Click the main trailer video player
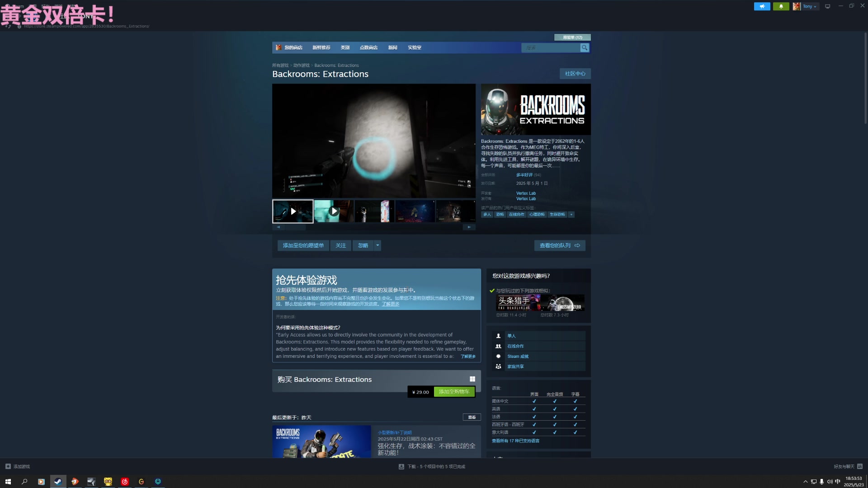This screenshot has width=868, height=488. point(373,141)
